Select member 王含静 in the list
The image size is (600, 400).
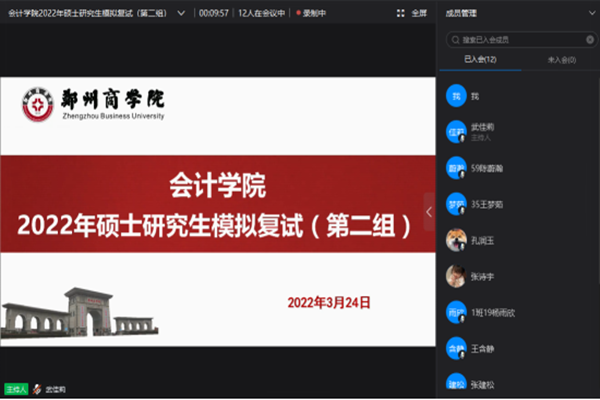point(489,347)
